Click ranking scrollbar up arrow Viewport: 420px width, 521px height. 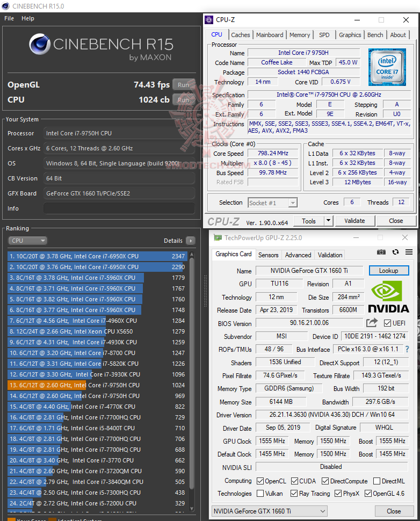[192, 255]
